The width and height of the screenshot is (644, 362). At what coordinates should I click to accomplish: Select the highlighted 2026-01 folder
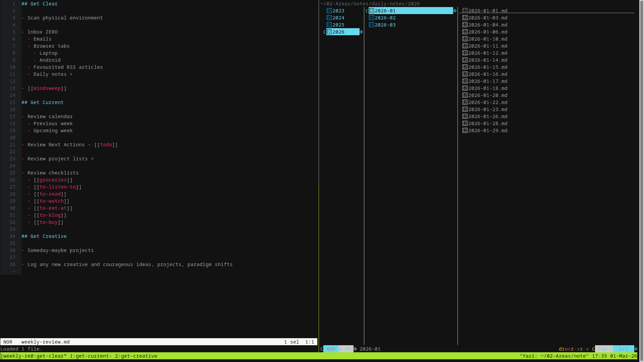tap(385, 11)
